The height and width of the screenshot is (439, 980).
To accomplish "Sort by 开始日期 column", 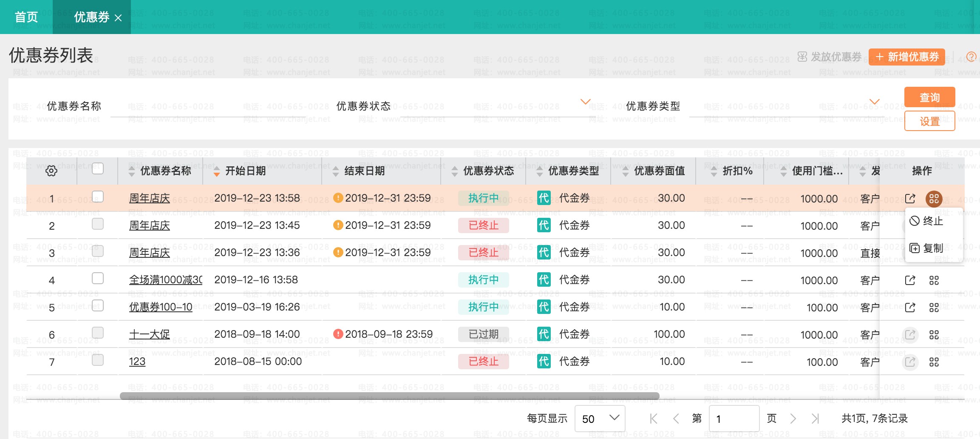I will coord(216,171).
